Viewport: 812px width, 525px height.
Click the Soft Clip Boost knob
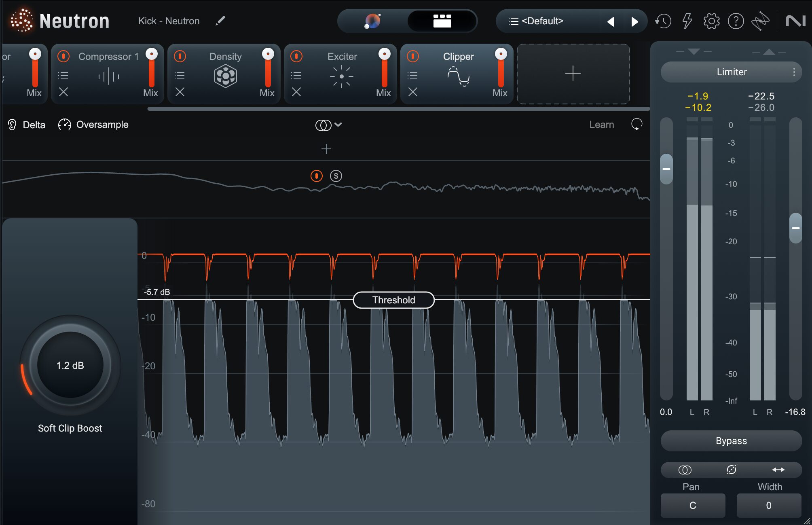70,365
